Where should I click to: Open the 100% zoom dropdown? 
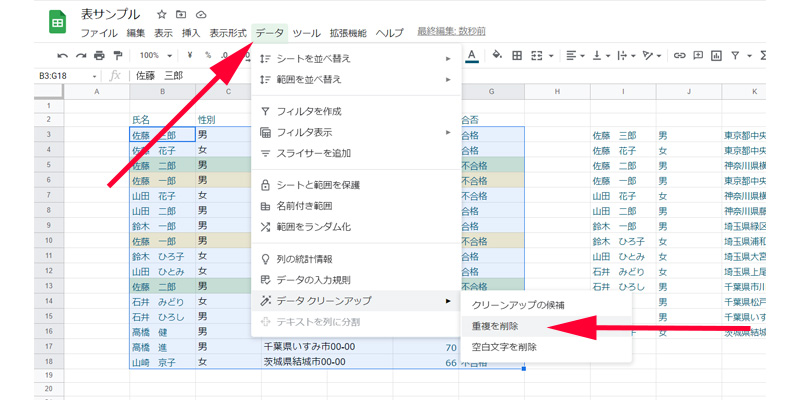coord(156,55)
